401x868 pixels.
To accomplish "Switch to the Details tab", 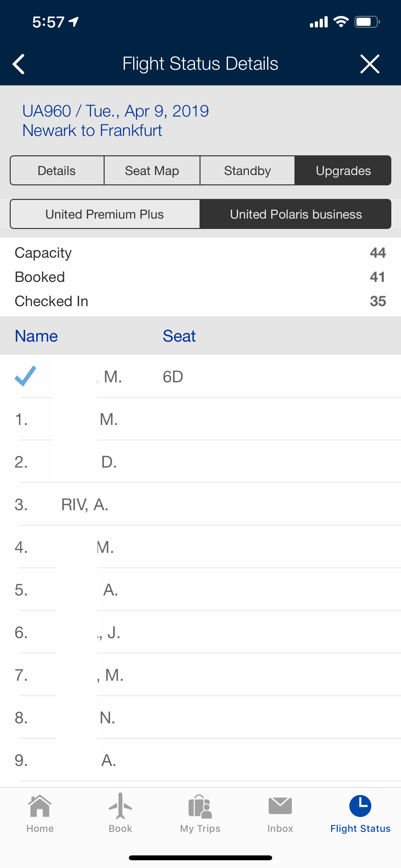I will click(57, 170).
